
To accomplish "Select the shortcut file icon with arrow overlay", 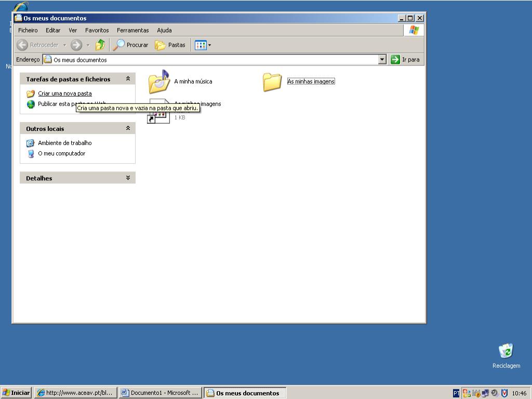I will click(x=158, y=111).
